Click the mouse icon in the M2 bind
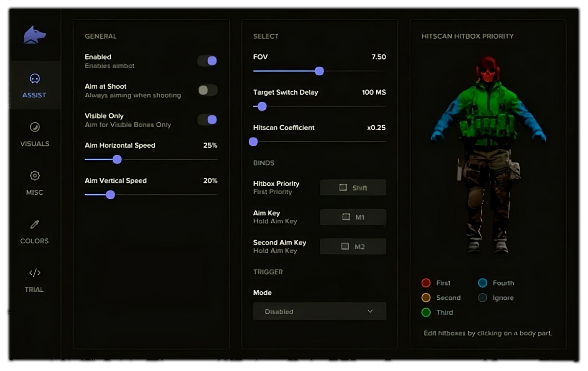Image resolution: width=588 pixels, height=371 pixels. pos(346,246)
